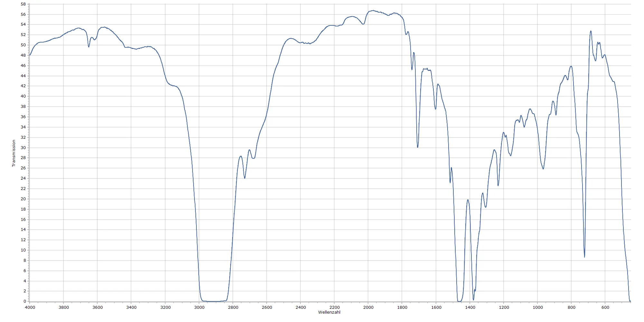
Task: Click the transmission peak maximum near 685
Action: coord(591,31)
